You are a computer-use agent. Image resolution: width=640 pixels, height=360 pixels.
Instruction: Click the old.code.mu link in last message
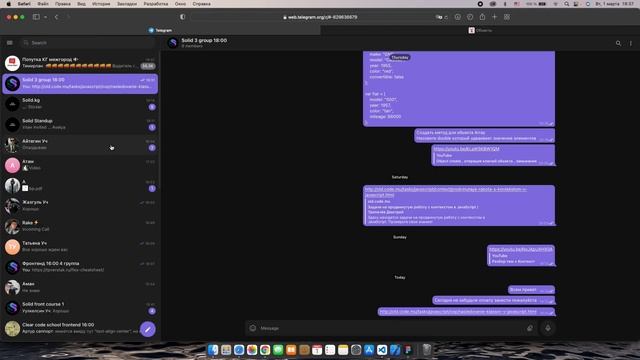pyautogui.click(x=458, y=312)
